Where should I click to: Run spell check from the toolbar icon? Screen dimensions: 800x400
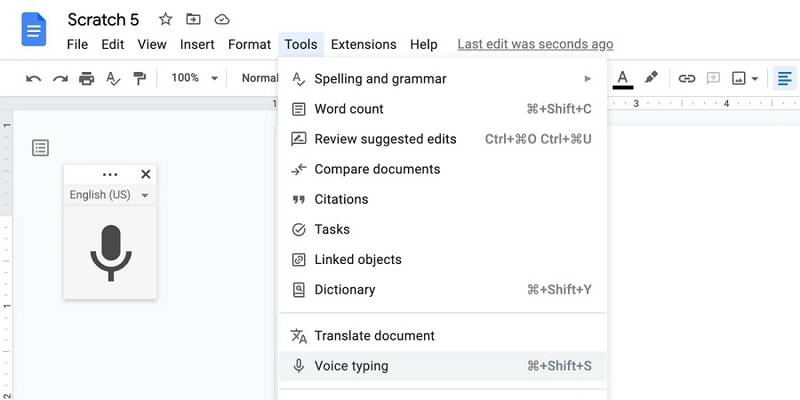(113, 79)
